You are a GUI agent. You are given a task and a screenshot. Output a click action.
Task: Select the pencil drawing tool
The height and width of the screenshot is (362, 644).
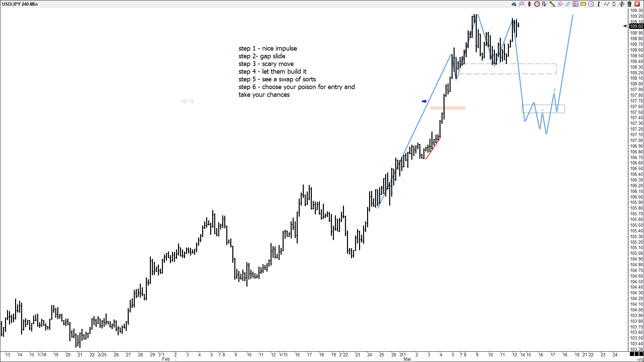pos(552,4)
